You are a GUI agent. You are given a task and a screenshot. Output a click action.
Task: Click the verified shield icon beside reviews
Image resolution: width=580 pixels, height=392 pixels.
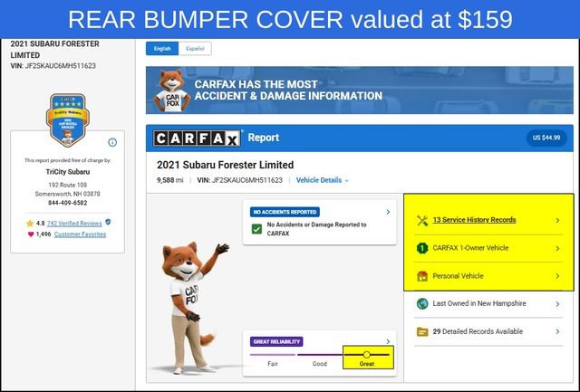coord(108,222)
